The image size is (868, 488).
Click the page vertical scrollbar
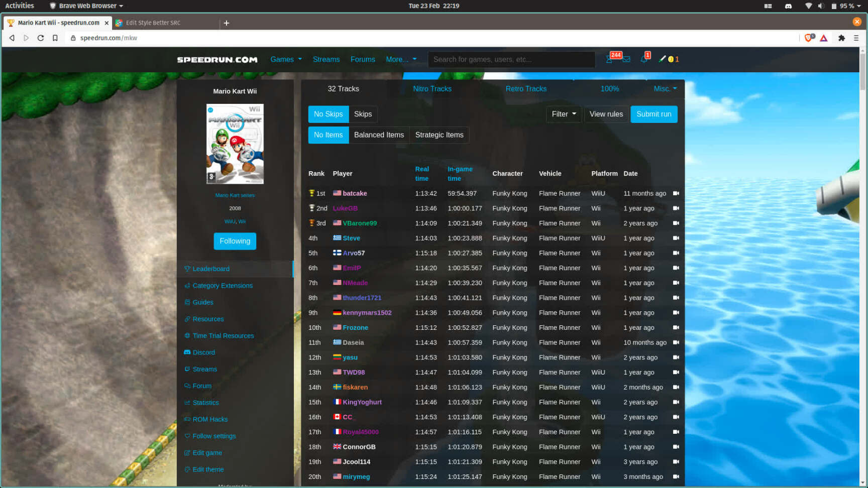(863, 72)
